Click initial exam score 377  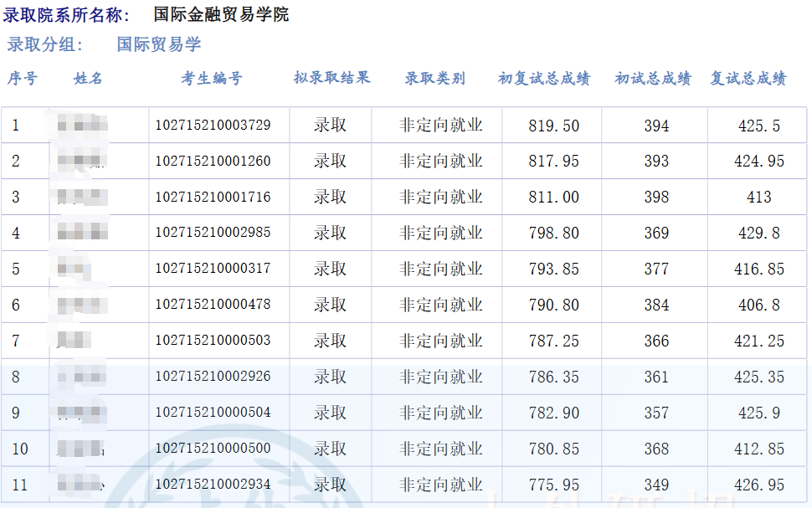pyautogui.click(x=656, y=269)
